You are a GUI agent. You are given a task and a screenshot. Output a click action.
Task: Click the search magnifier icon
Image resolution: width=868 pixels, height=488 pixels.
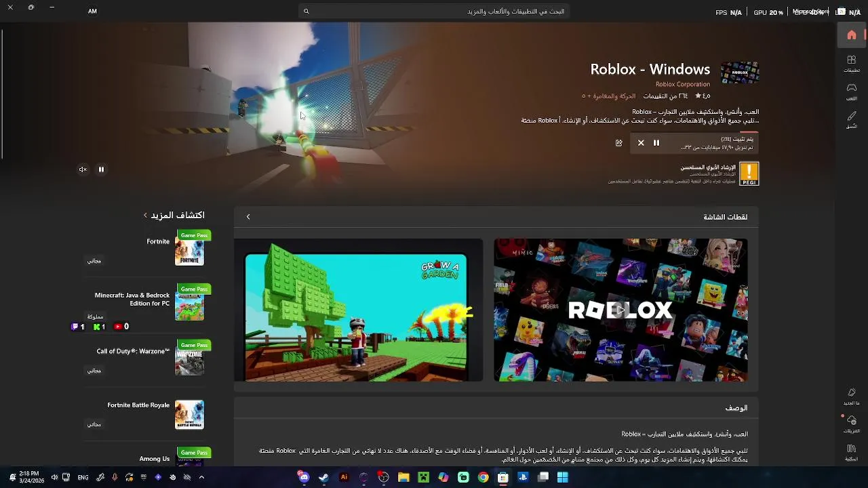coord(307,12)
